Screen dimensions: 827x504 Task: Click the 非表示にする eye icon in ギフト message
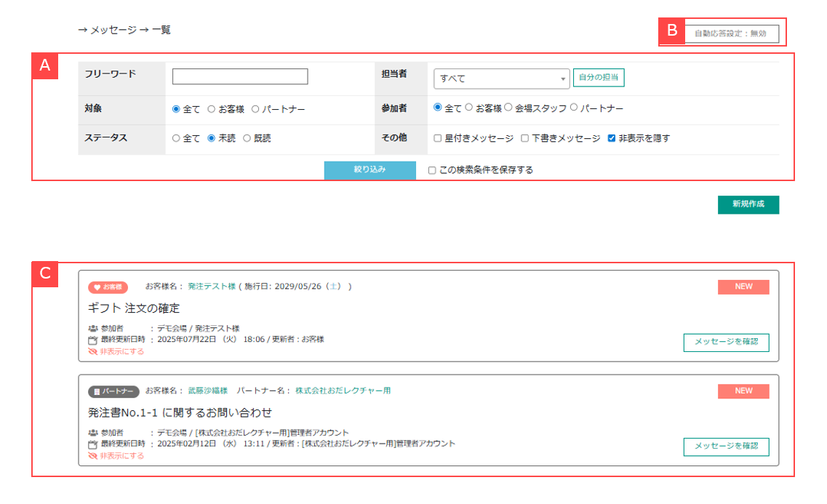click(92, 351)
